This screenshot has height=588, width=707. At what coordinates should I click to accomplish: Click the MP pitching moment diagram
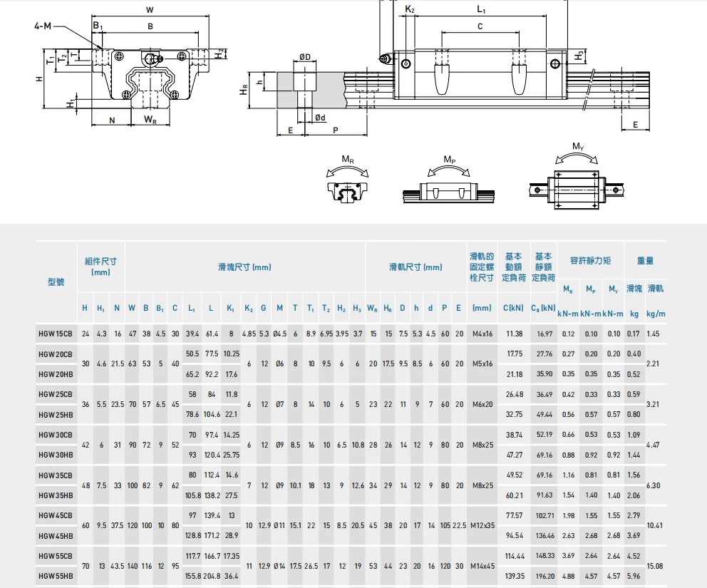click(x=448, y=180)
